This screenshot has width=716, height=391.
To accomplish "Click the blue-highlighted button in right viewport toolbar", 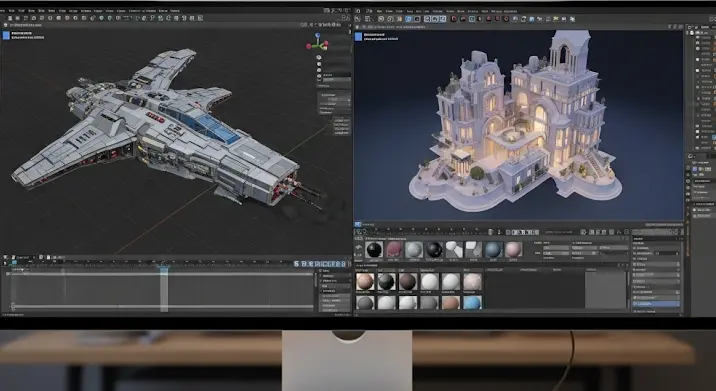I will (x=409, y=19).
